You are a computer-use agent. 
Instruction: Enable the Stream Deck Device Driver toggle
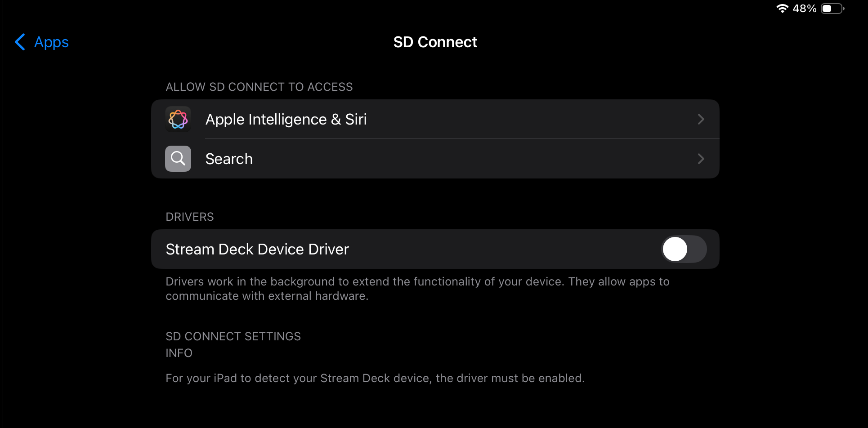684,249
